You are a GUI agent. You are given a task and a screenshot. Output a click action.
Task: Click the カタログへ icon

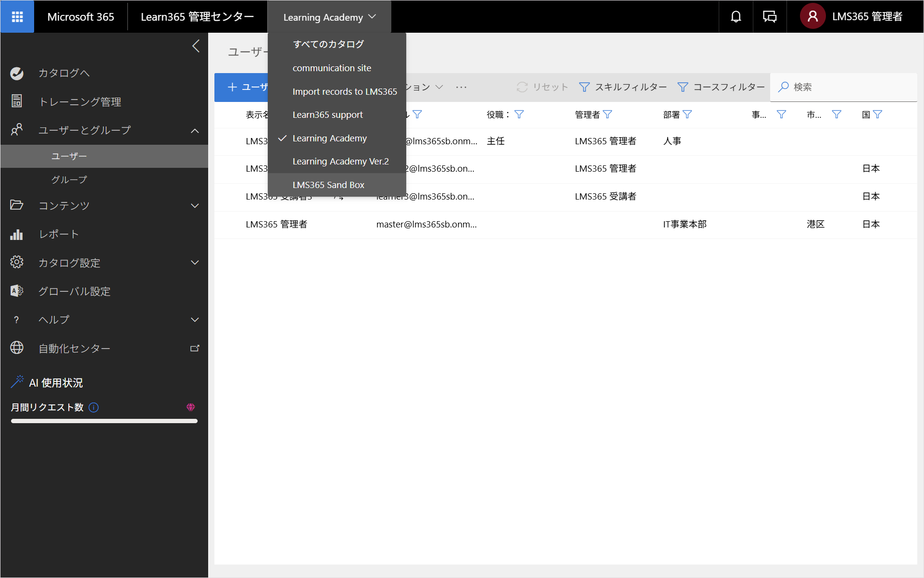[17, 73]
